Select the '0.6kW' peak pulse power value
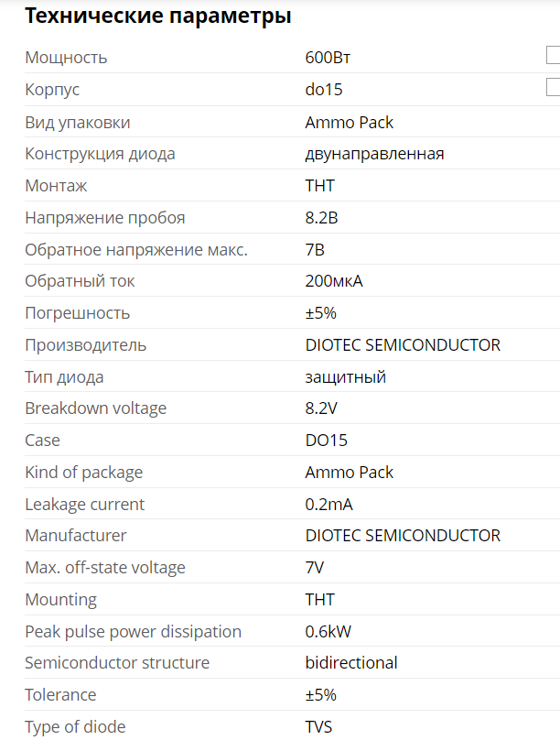560x740 pixels. [329, 632]
